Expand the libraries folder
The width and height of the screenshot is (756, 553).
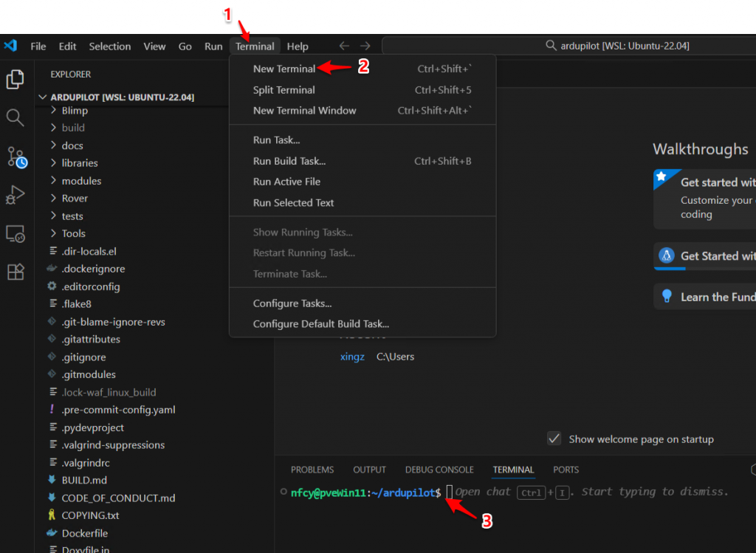[x=79, y=163]
